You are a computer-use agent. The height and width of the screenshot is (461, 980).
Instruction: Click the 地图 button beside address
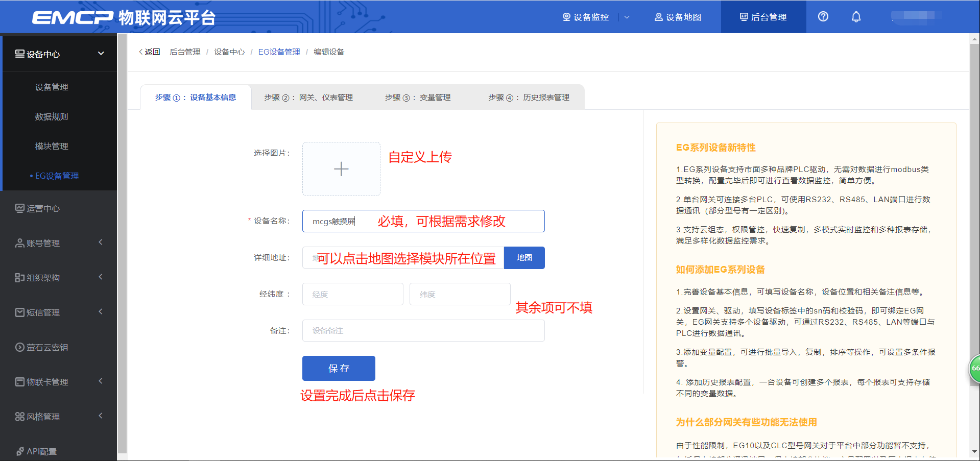click(524, 258)
